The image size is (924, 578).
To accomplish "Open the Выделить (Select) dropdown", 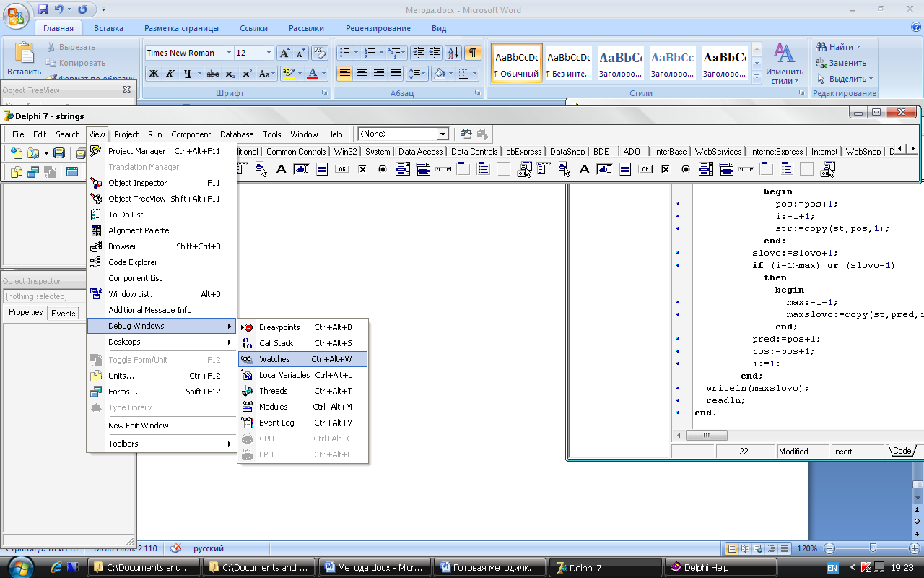I will (x=845, y=79).
